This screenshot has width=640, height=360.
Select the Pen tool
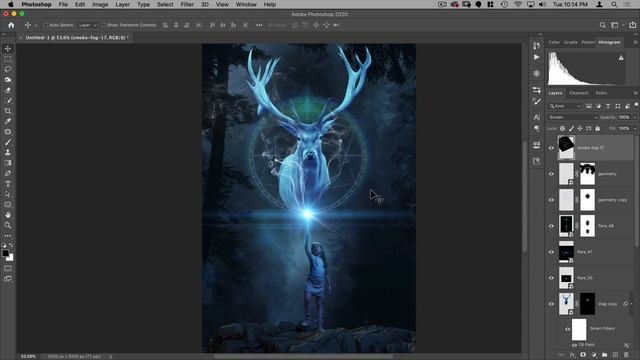[x=8, y=173]
